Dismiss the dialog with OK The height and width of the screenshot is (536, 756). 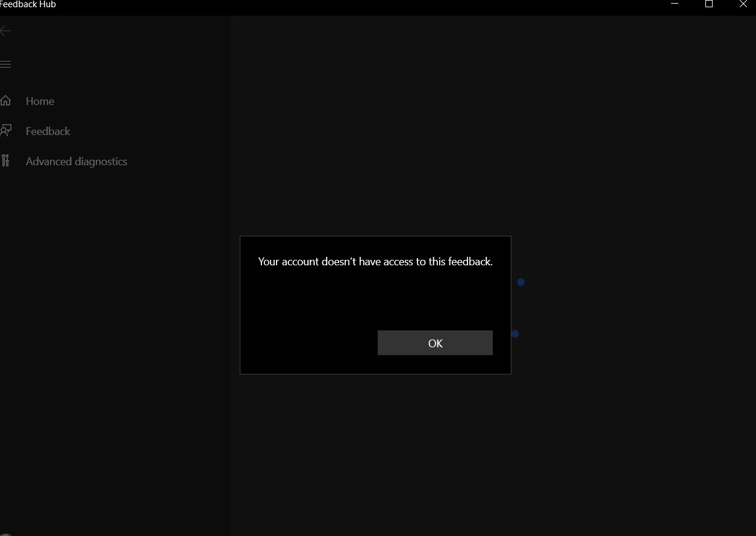pos(435,342)
